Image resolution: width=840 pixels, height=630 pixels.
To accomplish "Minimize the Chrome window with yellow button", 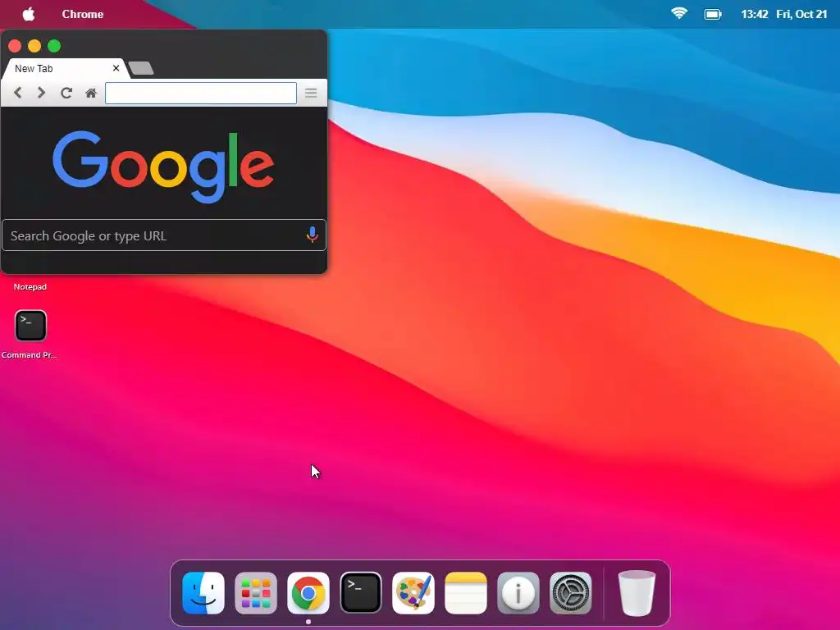I will pyautogui.click(x=34, y=46).
